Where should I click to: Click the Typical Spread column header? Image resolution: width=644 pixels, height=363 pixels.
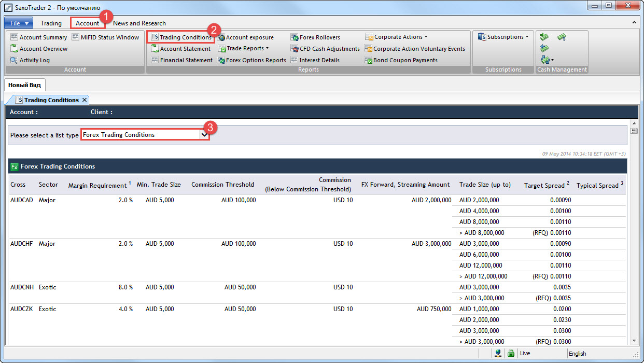point(600,185)
